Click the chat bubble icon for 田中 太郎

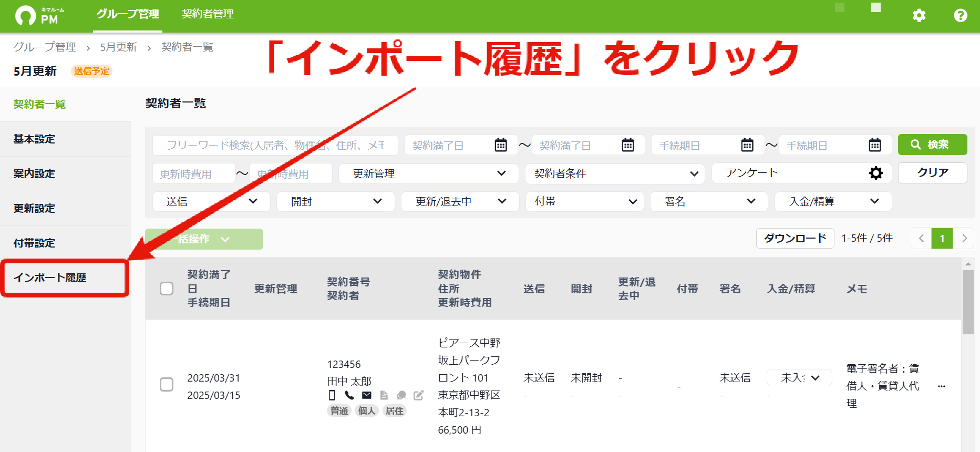coord(401,395)
